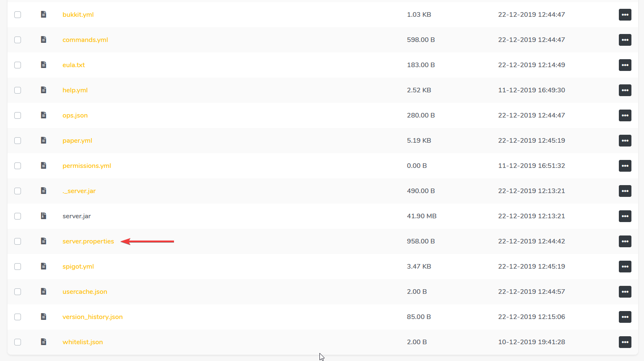Click the archive icon next to server.jar
This screenshot has width=644, height=361.
(43, 216)
